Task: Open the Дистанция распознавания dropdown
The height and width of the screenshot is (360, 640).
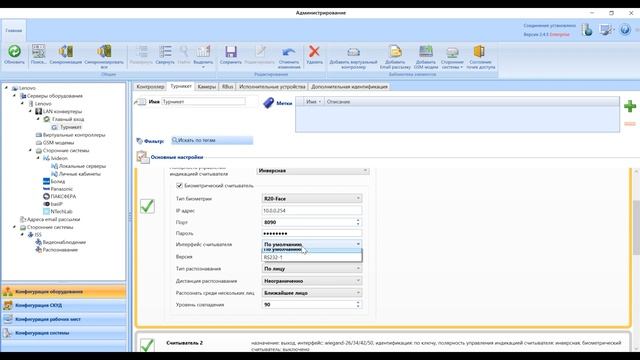Action: pyautogui.click(x=311, y=281)
